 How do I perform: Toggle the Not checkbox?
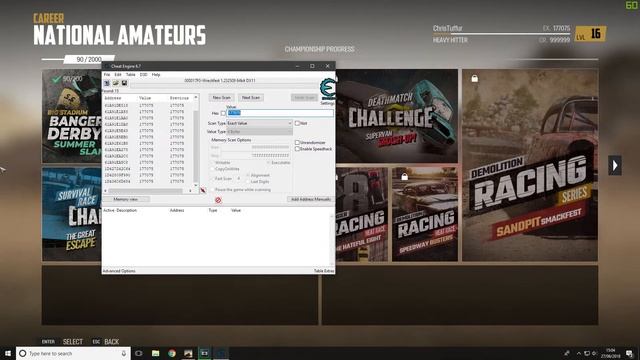(x=297, y=123)
